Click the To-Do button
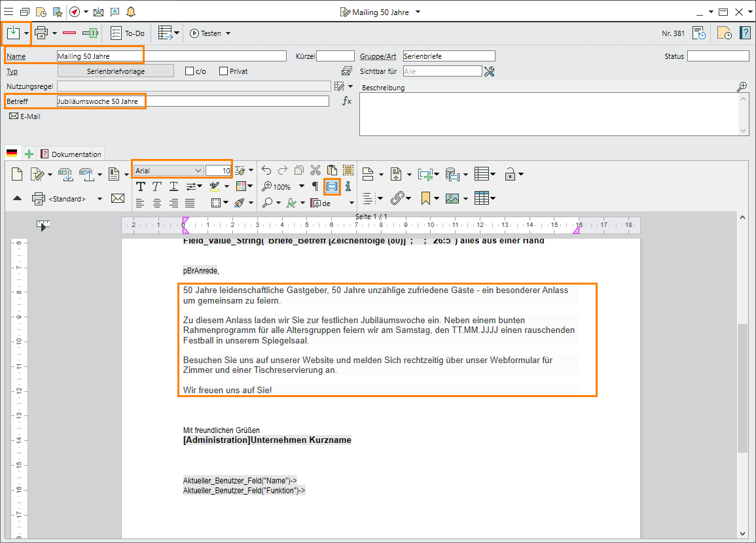Viewport: 756px width, 543px height. 128,33
